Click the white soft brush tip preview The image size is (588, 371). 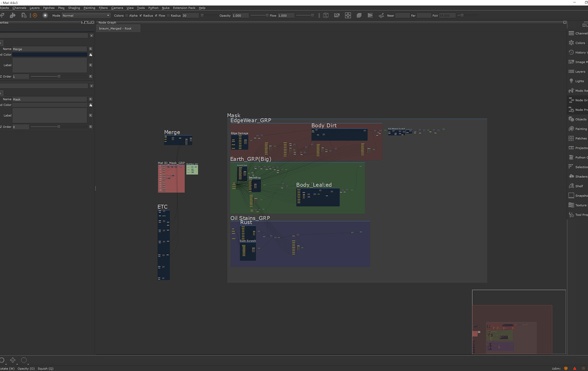45,15
